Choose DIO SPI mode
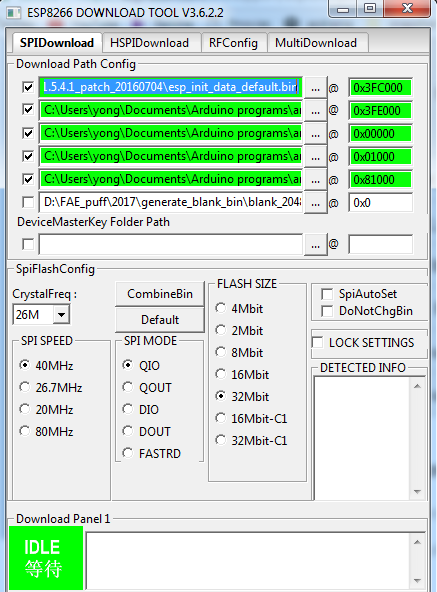 [128, 409]
